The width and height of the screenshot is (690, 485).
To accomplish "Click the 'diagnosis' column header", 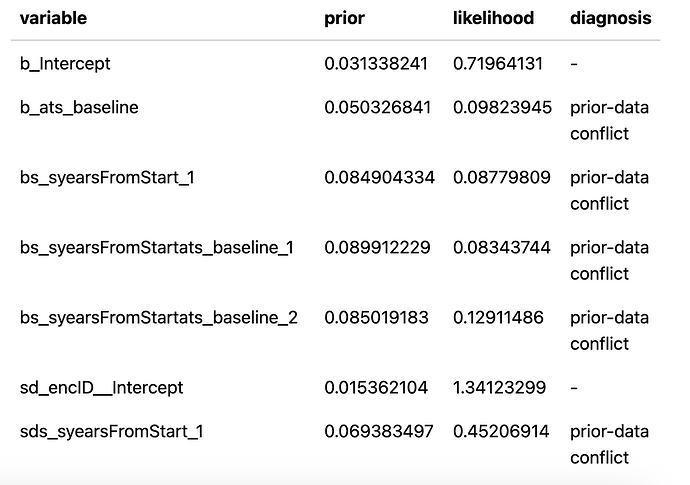I will pyautogui.click(x=610, y=18).
